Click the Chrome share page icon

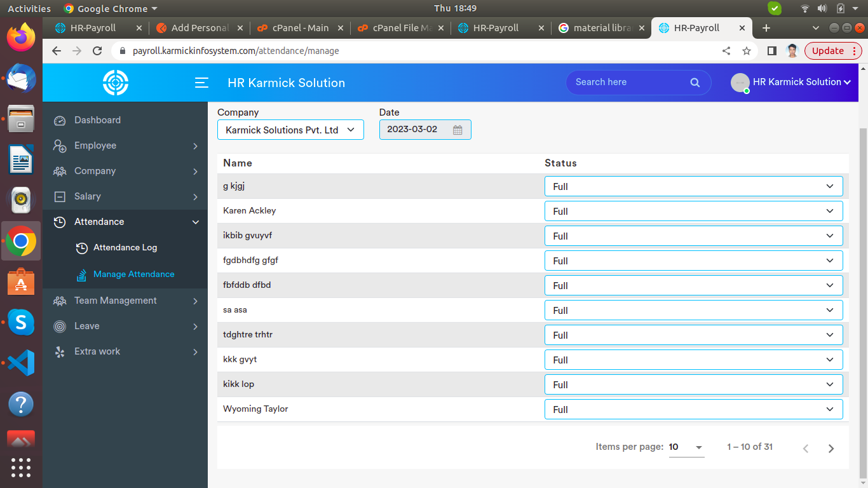726,51
